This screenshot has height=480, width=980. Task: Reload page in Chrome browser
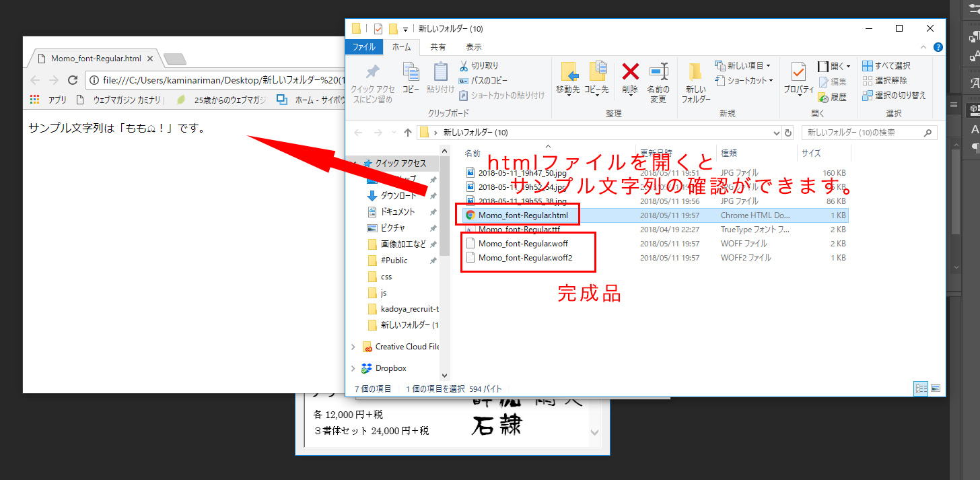point(73,80)
